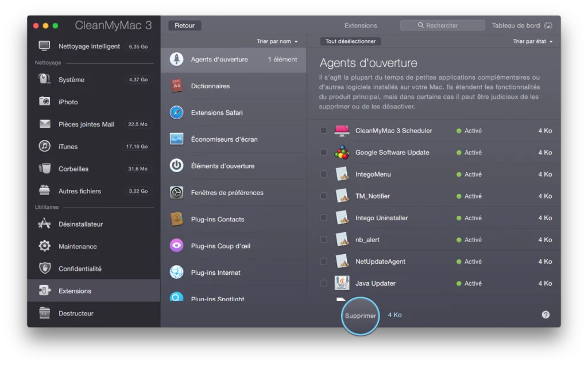Viewport: 588px width, 366px height.
Task: Open the Maintenance sidebar section
Action: (x=94, y=246)
